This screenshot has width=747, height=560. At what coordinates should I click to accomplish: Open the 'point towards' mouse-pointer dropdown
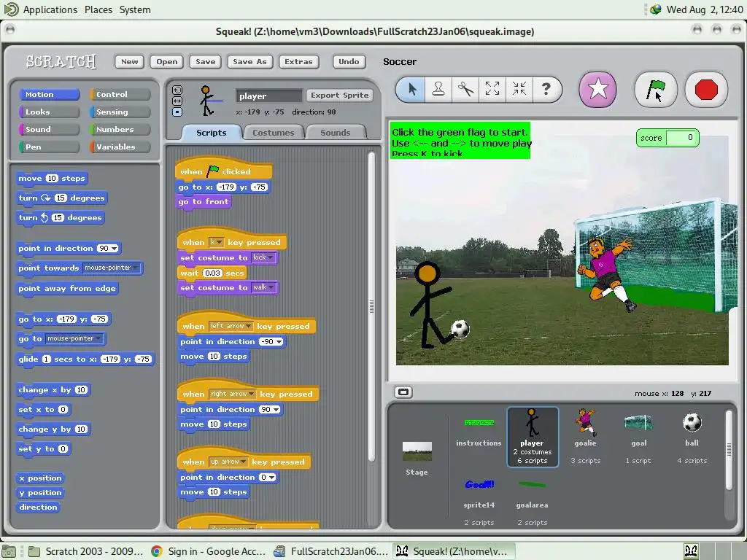pos(111,268)
